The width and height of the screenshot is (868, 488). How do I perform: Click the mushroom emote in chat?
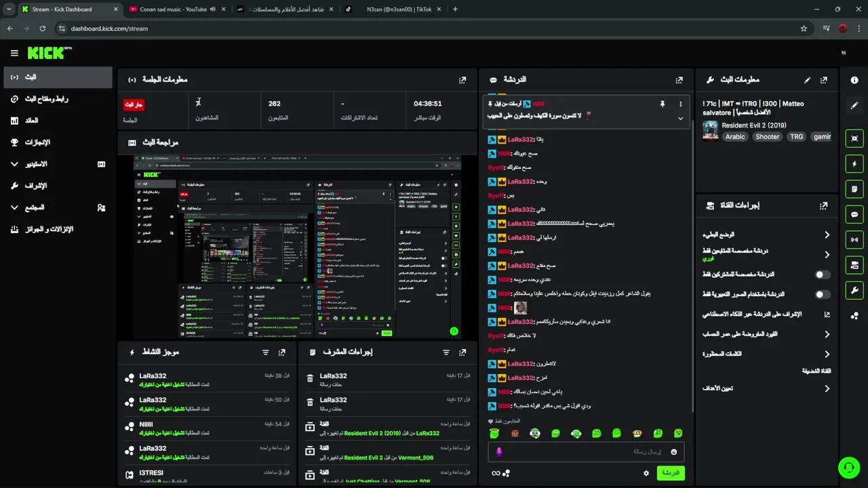tap(637, 433)
